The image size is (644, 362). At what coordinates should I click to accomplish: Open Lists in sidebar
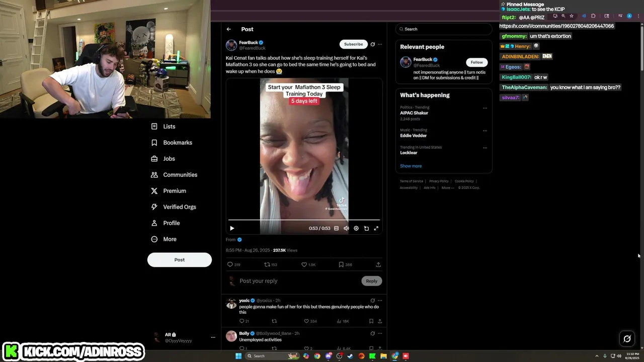pyautogui.click(x=164, y=127)
